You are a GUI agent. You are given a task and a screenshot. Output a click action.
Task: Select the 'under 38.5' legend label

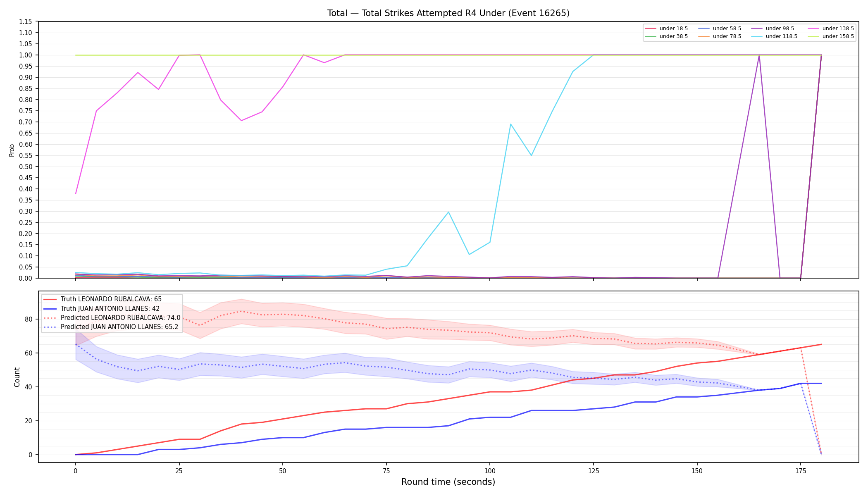pos(674,36)
